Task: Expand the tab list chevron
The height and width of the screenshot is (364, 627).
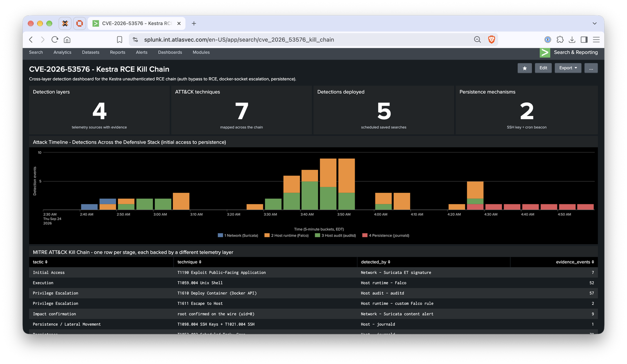Action: (594, 24)
